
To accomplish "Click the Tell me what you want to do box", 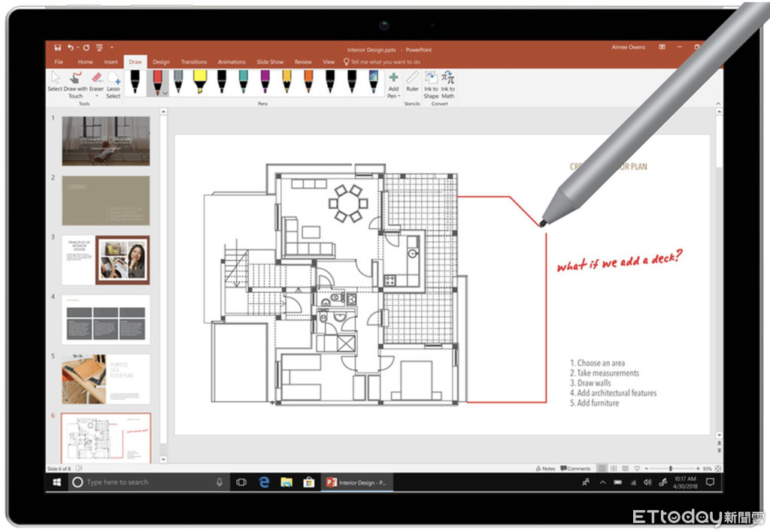I will click(x=381, y=62).
